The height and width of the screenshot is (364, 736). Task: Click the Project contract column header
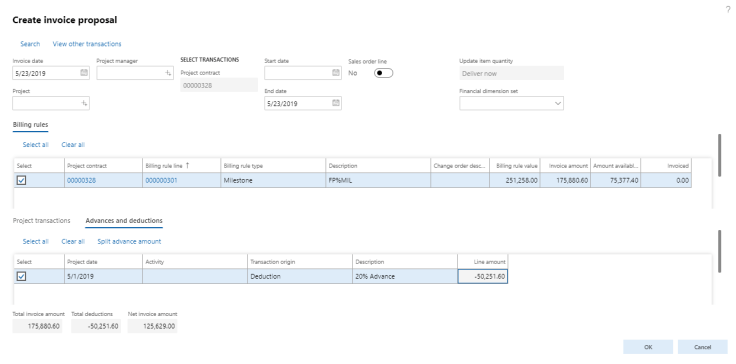[x=103, y=166]
